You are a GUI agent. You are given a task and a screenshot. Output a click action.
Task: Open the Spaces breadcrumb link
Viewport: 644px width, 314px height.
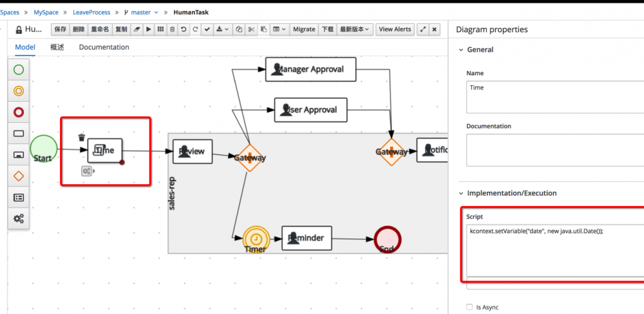tap(10, 12)
